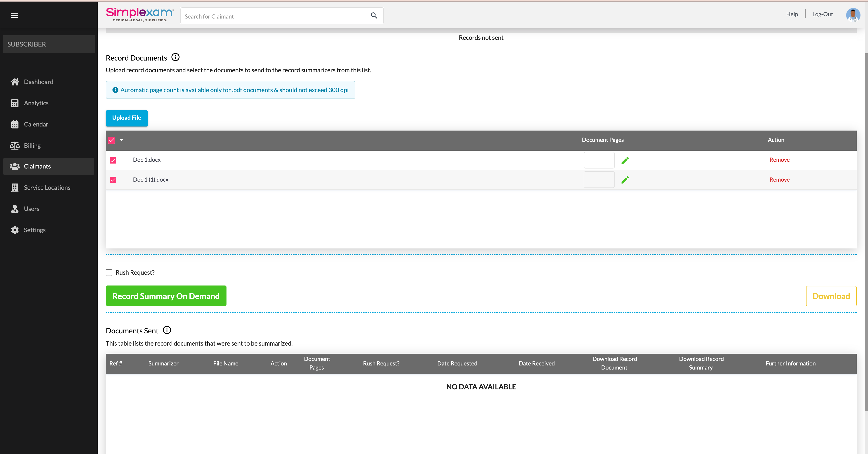Toggle the header select-all checkbox
This screenshot has height=454, width=868.
coord(111,140)
